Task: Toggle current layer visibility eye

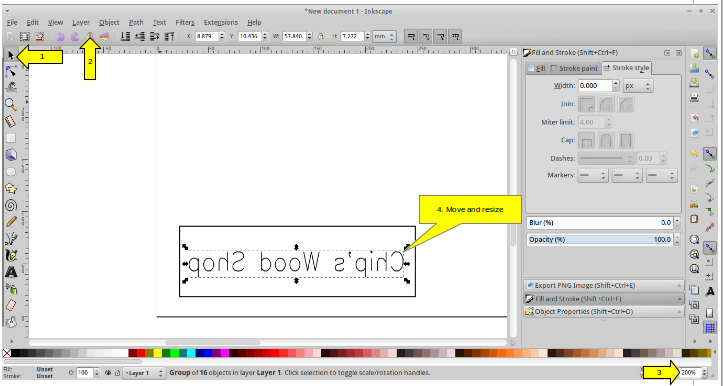Action: click(x=108, y=373)
